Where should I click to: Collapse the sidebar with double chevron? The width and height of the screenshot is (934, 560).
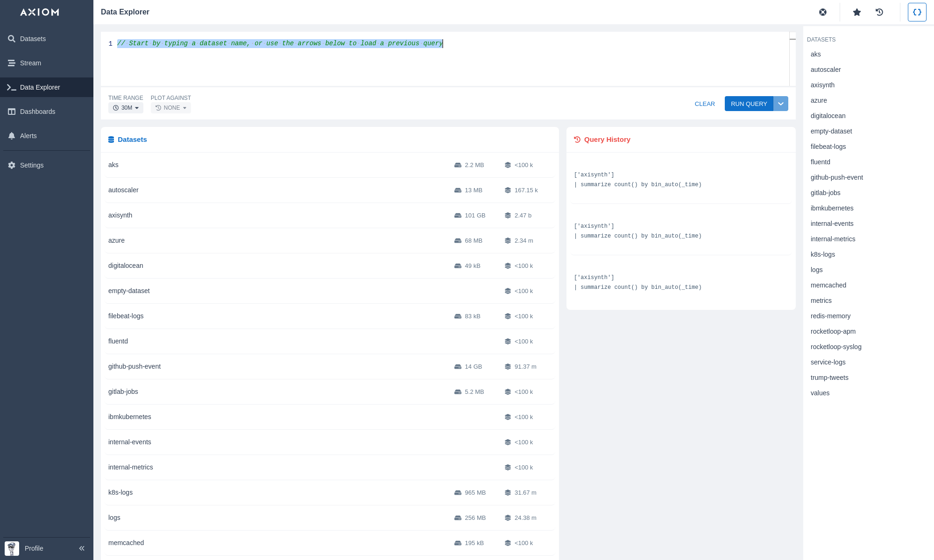[82, 548]
